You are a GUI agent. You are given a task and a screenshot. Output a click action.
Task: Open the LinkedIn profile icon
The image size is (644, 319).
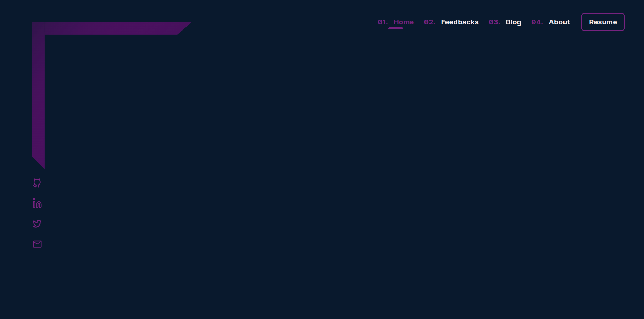(x=37, y=203)
